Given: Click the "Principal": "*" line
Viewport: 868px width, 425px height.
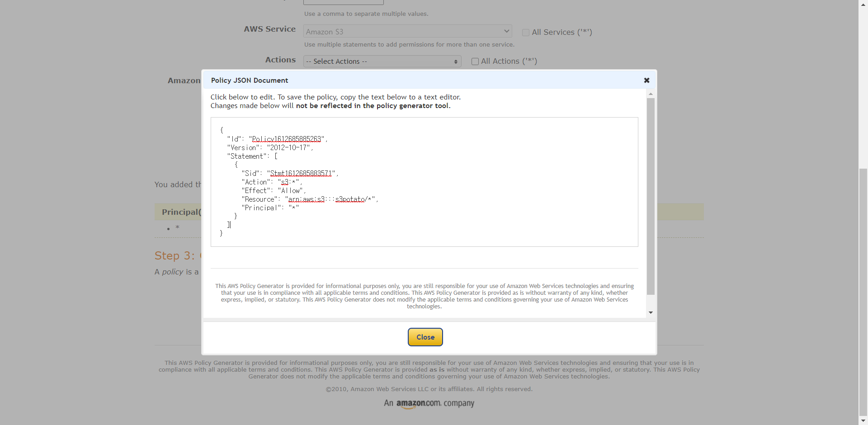Looking at the screenshot, I should click(x=270, y=208).
